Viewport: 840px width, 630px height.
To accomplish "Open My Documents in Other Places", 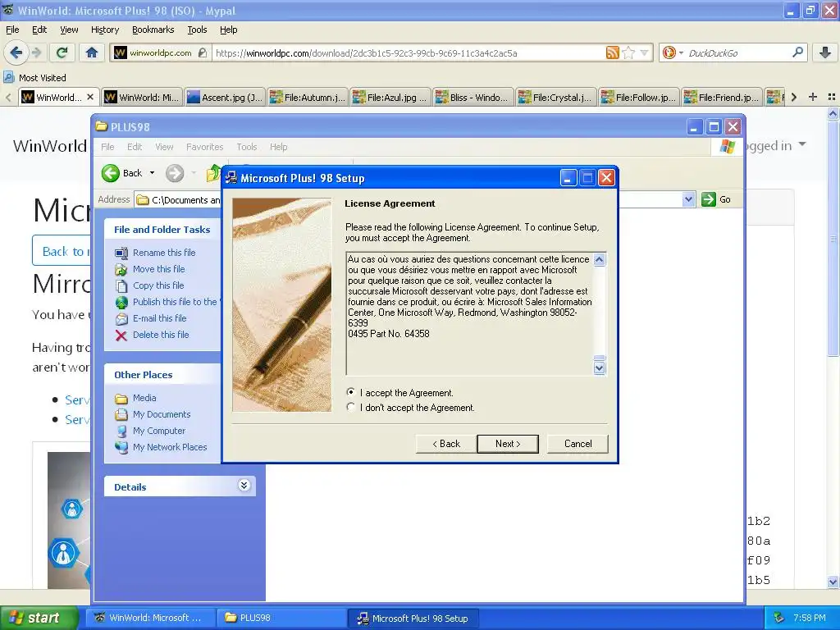I will click(x=162, y=414).
